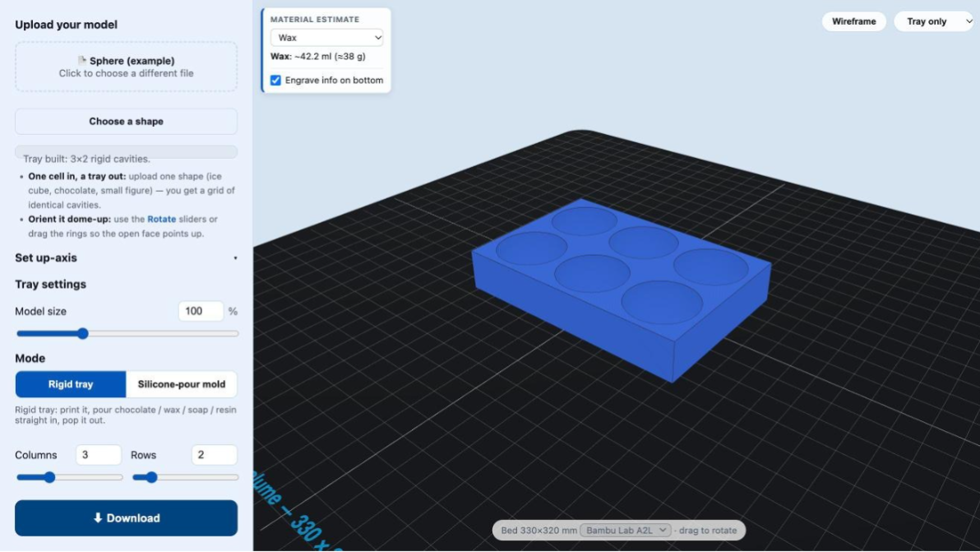Open the Bambu Lab A2L printer dropdown
Screen dimensions: 980x552
pyautogui.click(x=625, y=530)
